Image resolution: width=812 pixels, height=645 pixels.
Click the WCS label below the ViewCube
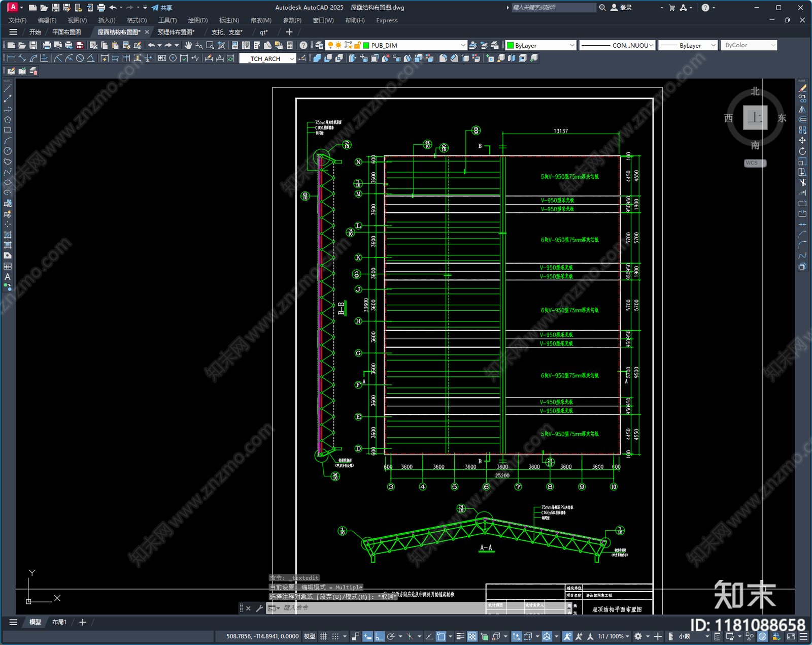click(755, 163)
